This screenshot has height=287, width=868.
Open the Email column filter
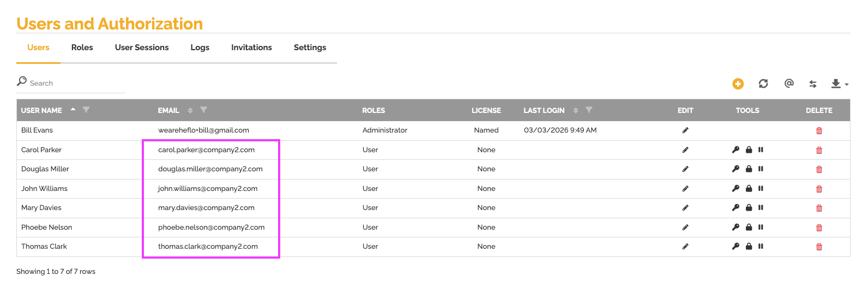[x=203, y=110]
